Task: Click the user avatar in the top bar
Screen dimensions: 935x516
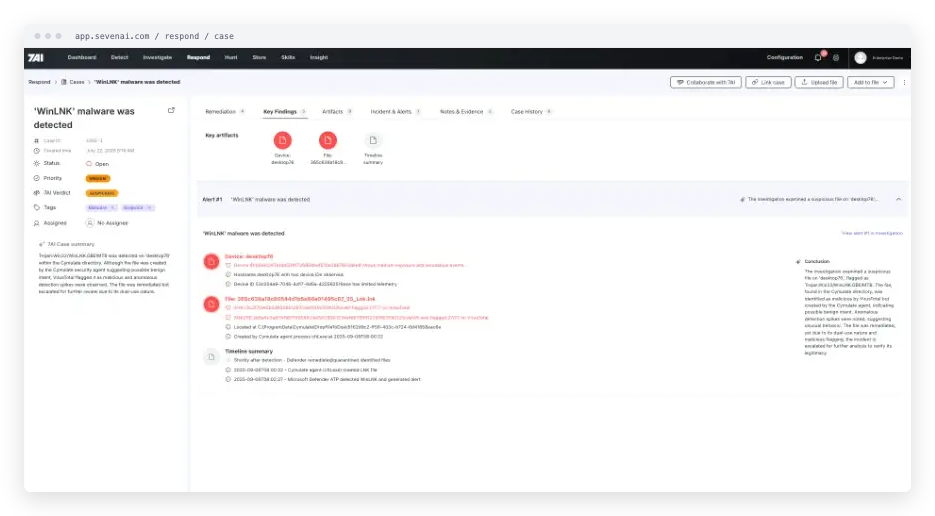Action: [860, 58]
